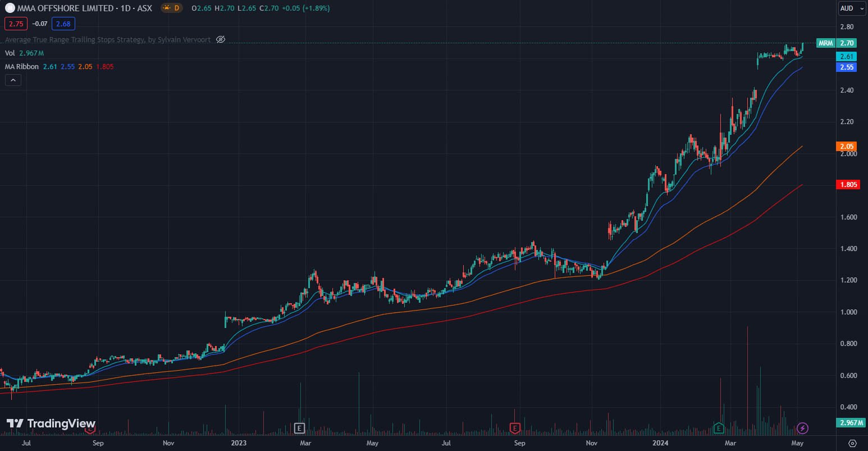
Task: Click the -0.07 spread value
Action: click(39, 24)
